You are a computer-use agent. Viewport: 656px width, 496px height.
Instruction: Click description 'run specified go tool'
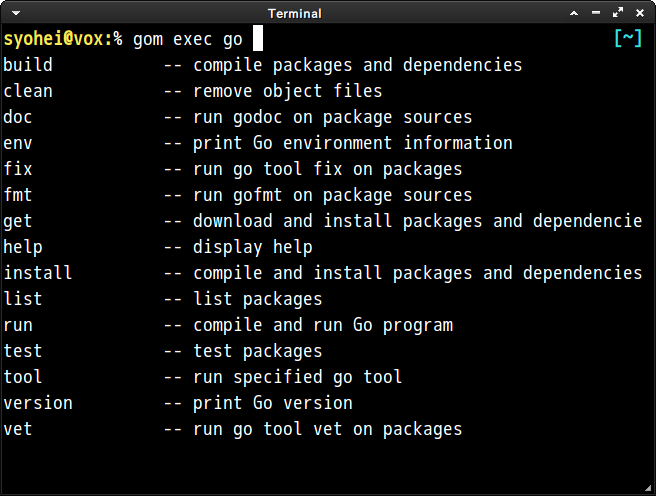[297, 377]
